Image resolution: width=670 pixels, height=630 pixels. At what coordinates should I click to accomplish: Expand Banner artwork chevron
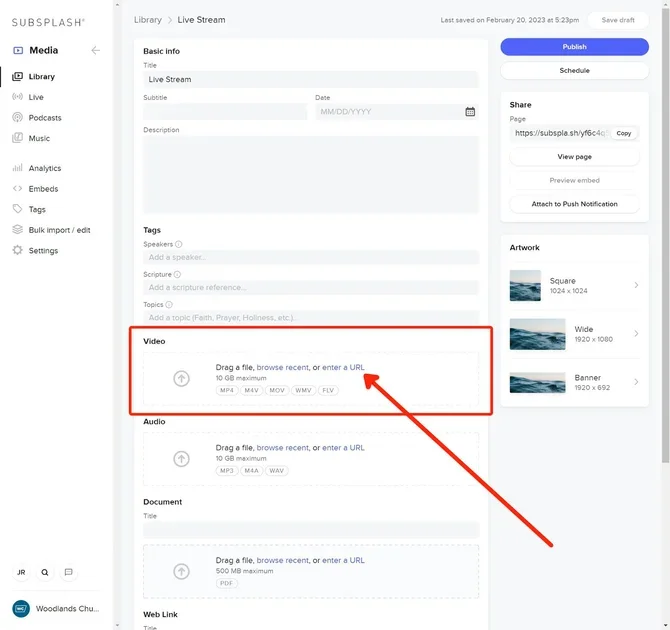[x=636, y=382]
